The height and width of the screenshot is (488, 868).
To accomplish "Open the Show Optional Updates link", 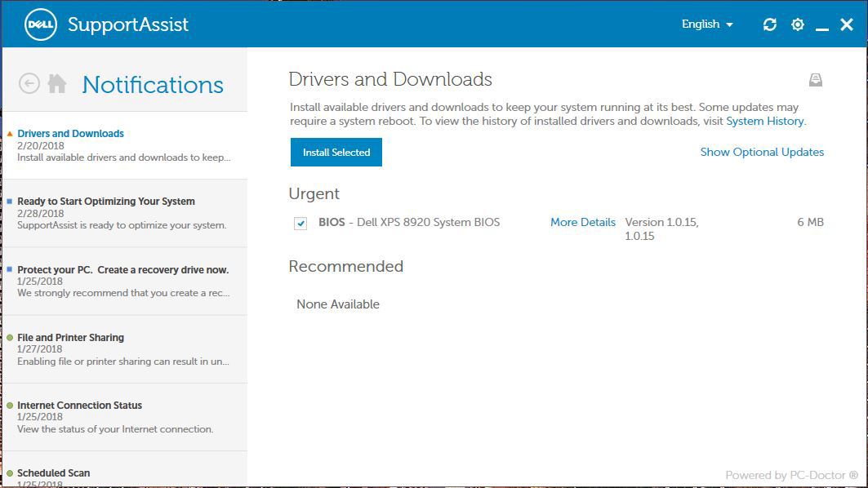I will click(762, 152).
